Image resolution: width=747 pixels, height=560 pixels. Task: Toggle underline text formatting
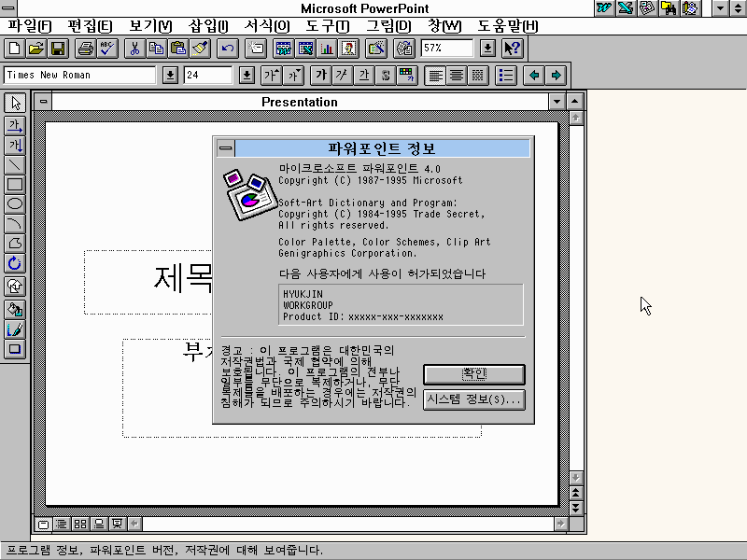364,76
